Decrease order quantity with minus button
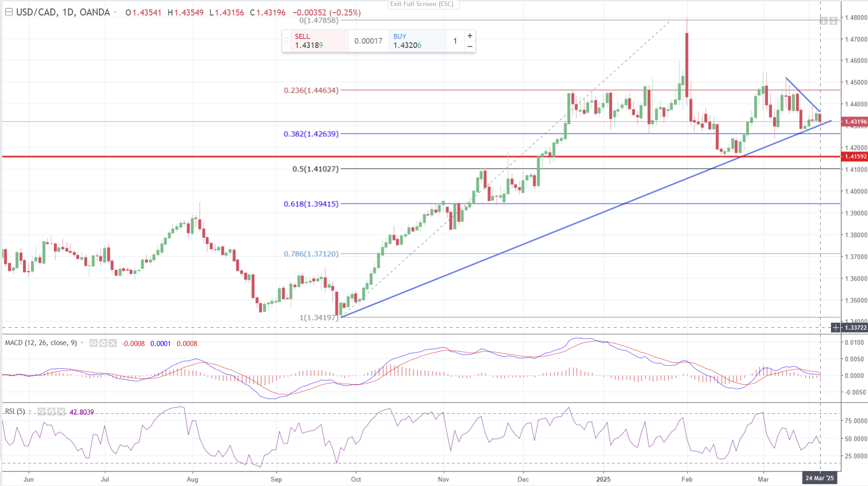Image resolution: width=868 pixels, height=486 pixels. 469,46
